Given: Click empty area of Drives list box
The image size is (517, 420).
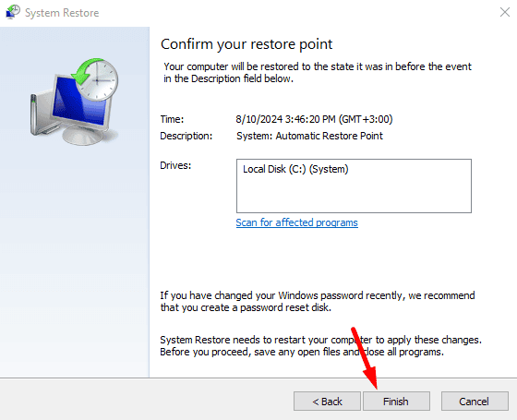Looking at the screenshot, I should pos(354,195).
